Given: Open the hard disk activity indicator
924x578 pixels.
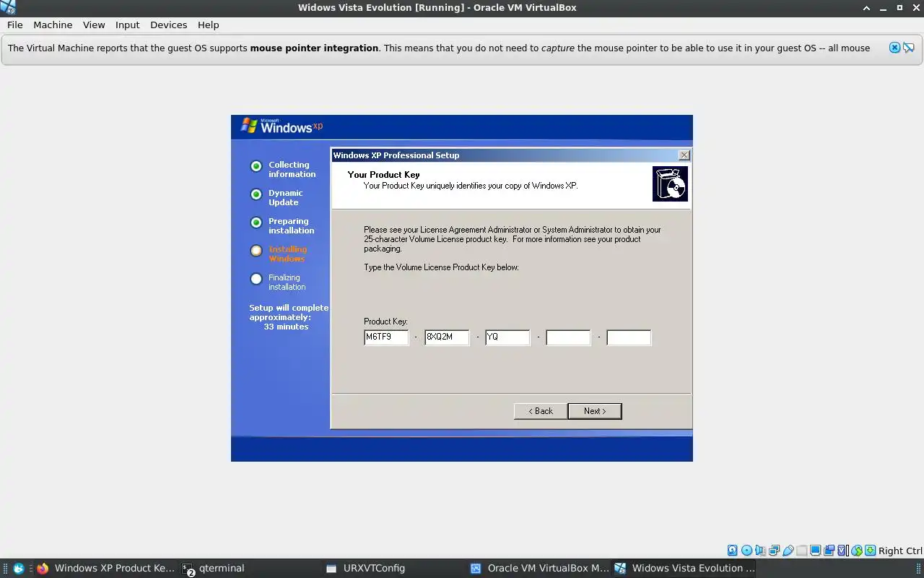Looking at the screenshot, I should tap(733, 551).
